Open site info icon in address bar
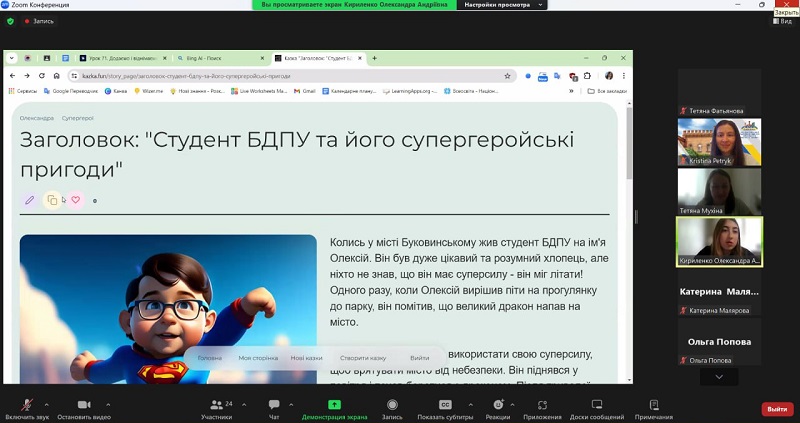This screenshot has width=800, height=423. (x=74, y=76)
